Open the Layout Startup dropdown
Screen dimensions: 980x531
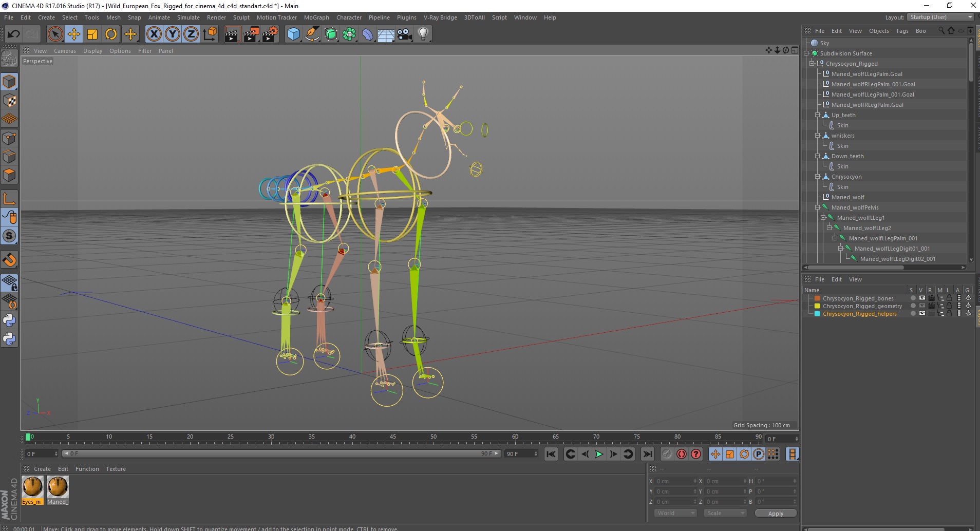pyautogui.click(x=940, y=17)
